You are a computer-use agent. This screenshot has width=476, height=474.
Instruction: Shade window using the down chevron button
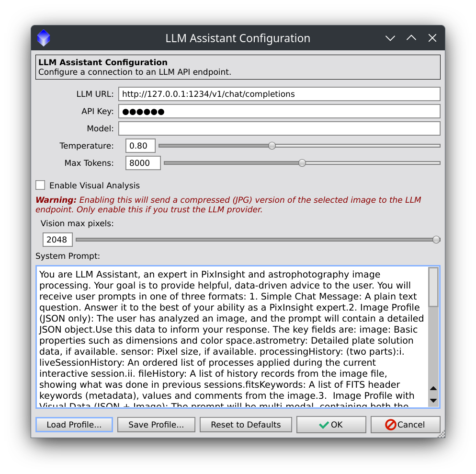tap(390, 38)
